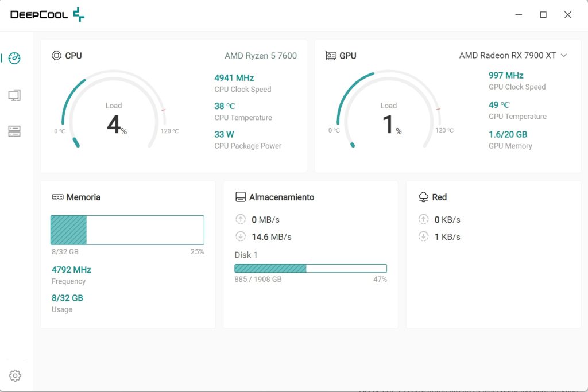Screen dimensions: 588x392
Task: Click the GPU card icon
Action: click(330, 56)
